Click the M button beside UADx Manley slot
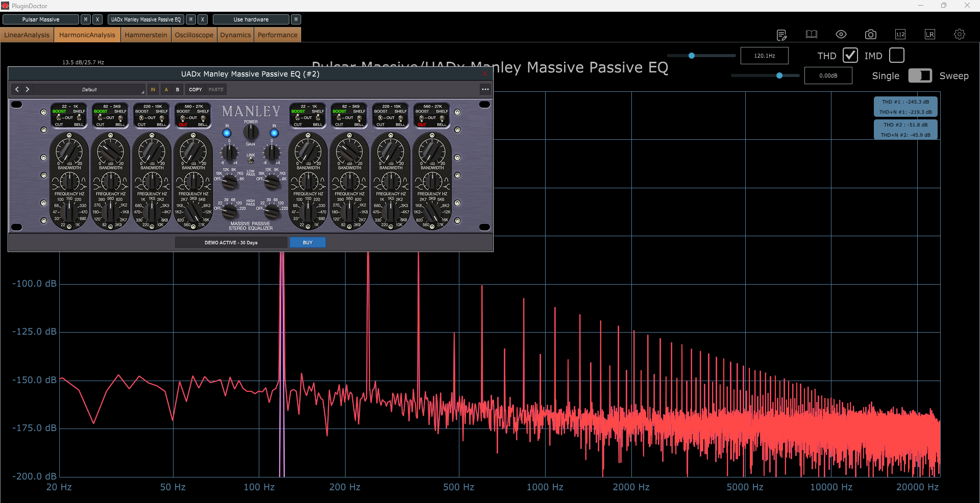Image resolution: width=980 pixels, height=503 pixels. click(x=191, y=19)
